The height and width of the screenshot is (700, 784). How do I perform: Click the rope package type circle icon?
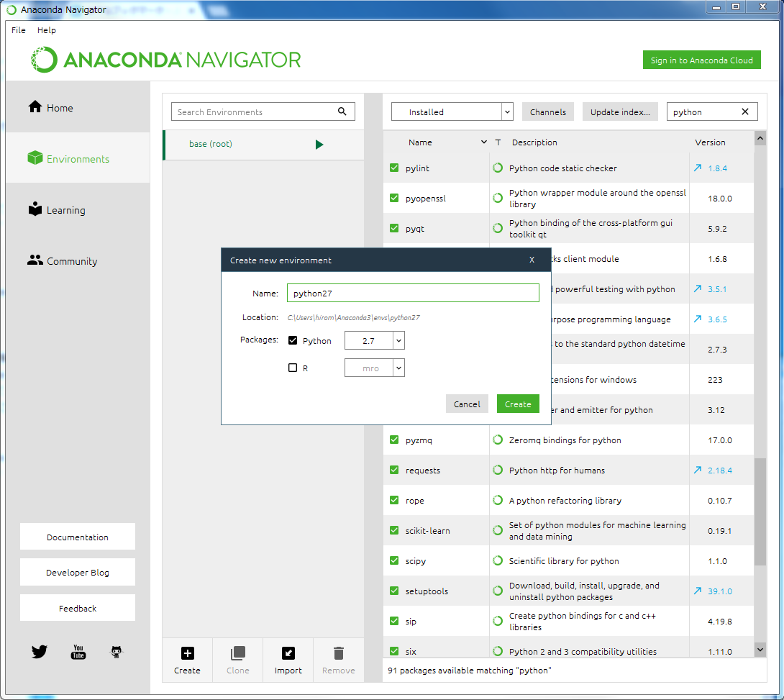pos(498,500)
